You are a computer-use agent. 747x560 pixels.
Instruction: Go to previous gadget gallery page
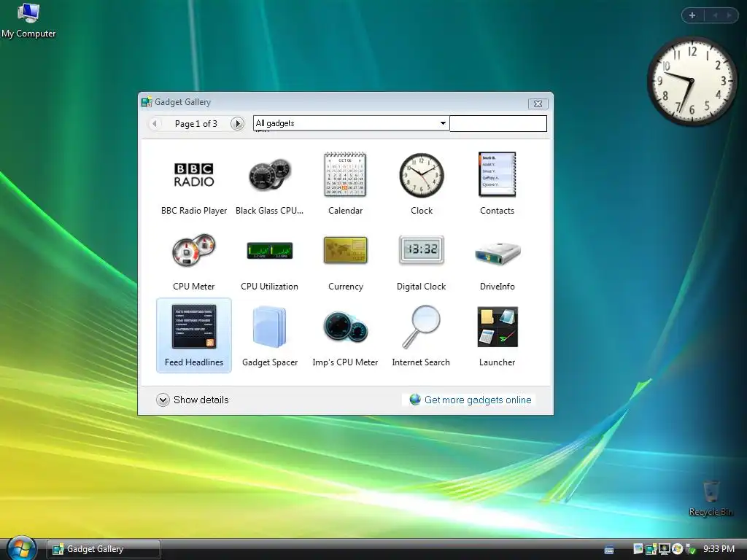point(155,124)
